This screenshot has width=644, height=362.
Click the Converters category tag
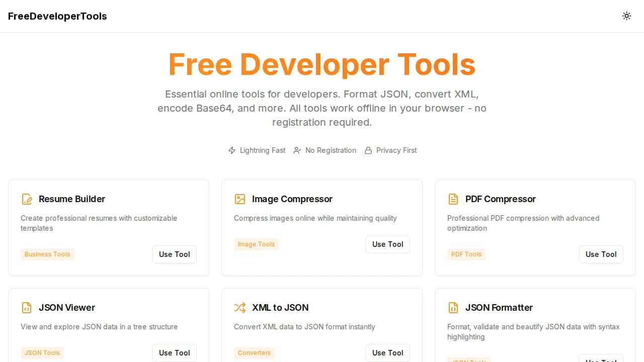coord(255,353)
